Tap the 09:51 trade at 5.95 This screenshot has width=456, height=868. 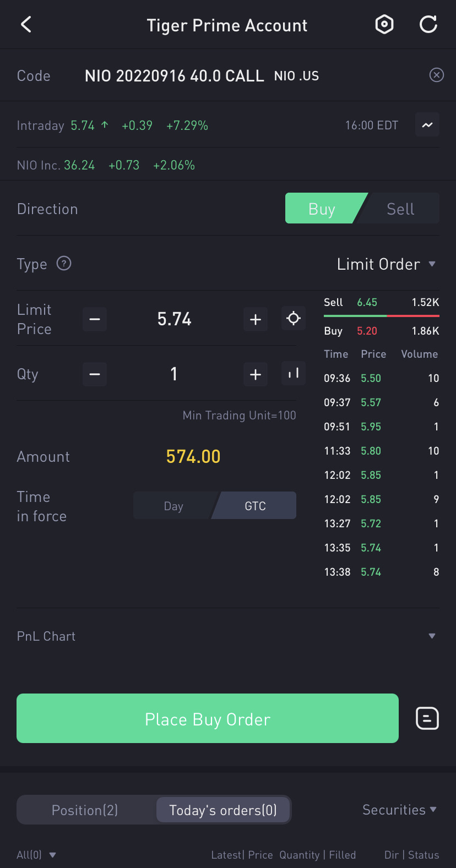click(x=382, y=427)
